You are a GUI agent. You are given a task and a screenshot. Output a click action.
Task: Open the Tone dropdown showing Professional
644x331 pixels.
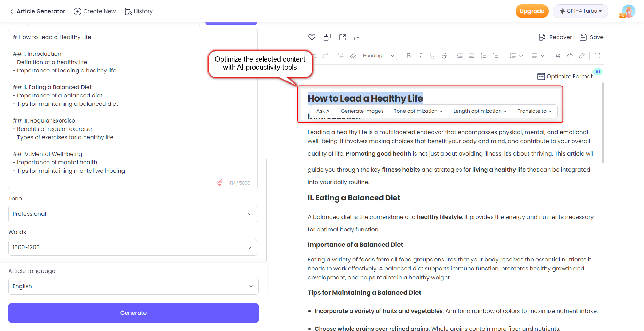pos(133,214)
